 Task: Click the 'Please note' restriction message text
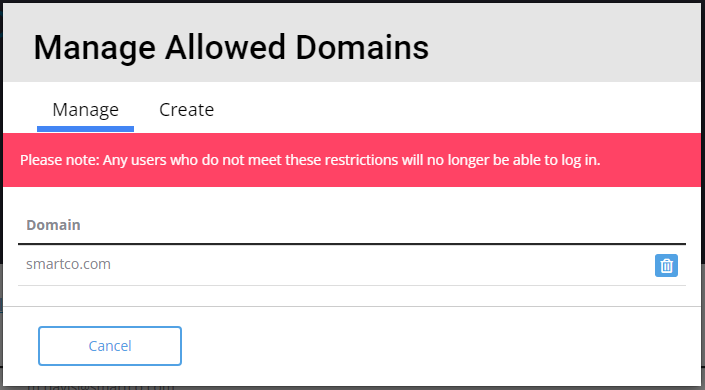point(310,160)
